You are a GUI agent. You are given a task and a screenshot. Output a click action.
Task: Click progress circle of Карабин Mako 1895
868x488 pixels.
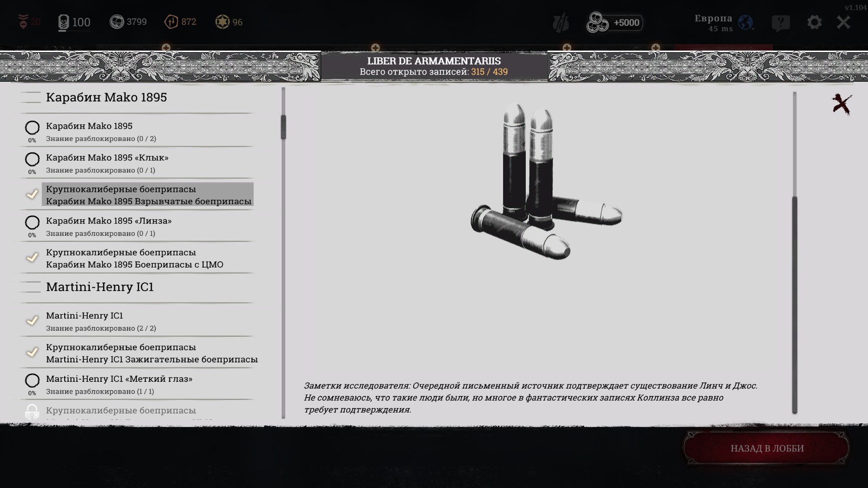(32, 128)
